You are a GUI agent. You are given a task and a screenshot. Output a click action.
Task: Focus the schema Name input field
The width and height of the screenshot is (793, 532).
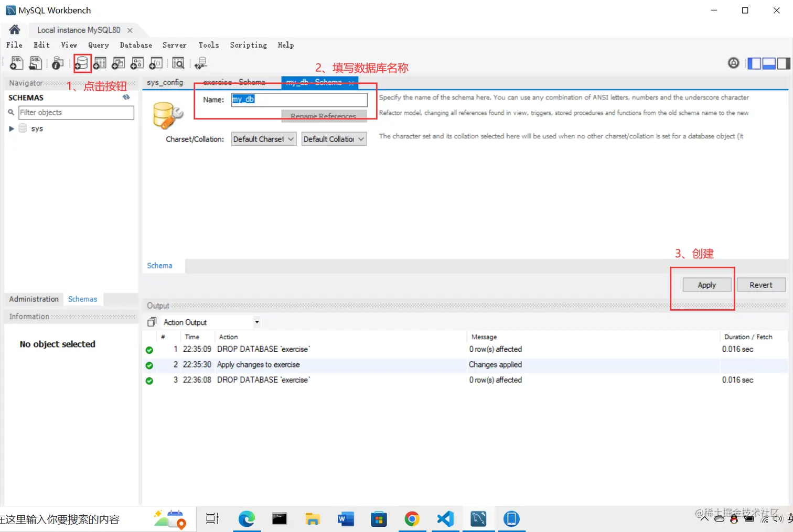[299, 100]
